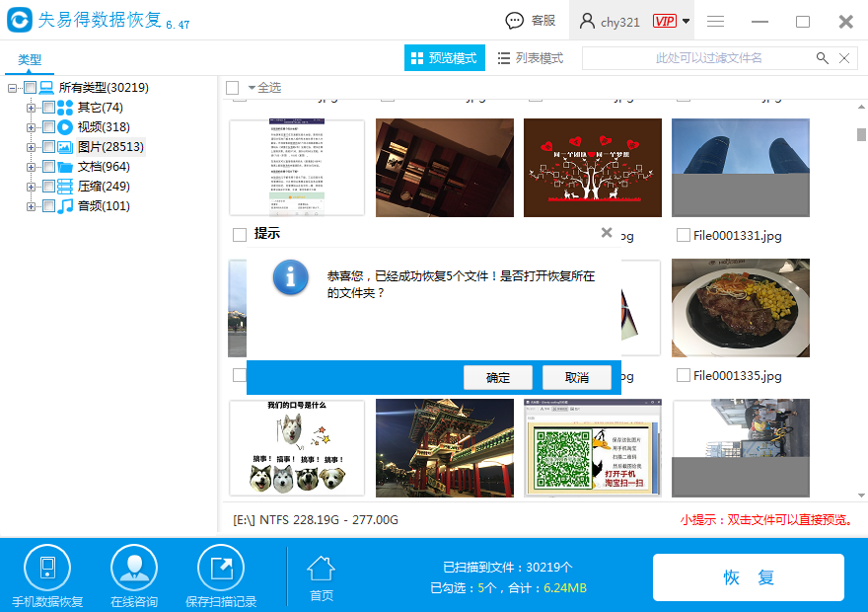Open the 全选 dropdown arrow

pyautogui.click(x=252, y=88)
